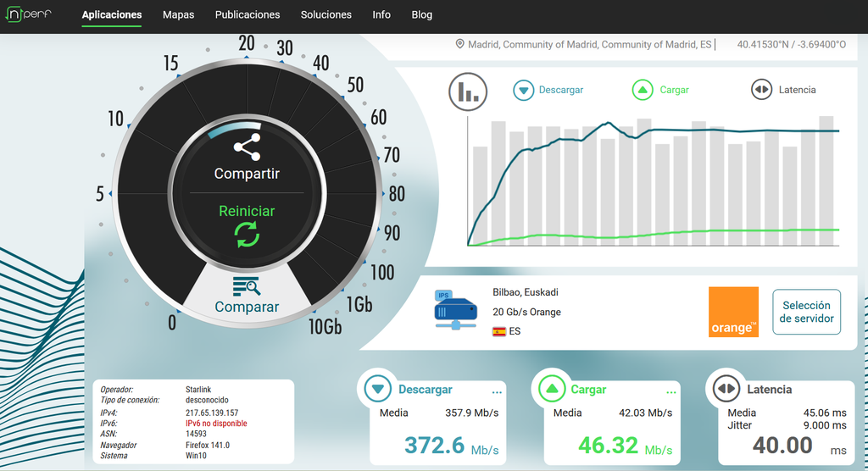Viewport: 868px width, 471px height.
Task: Click the Orange operator logo
Action: pyautogui.click(x=733, y=312)
